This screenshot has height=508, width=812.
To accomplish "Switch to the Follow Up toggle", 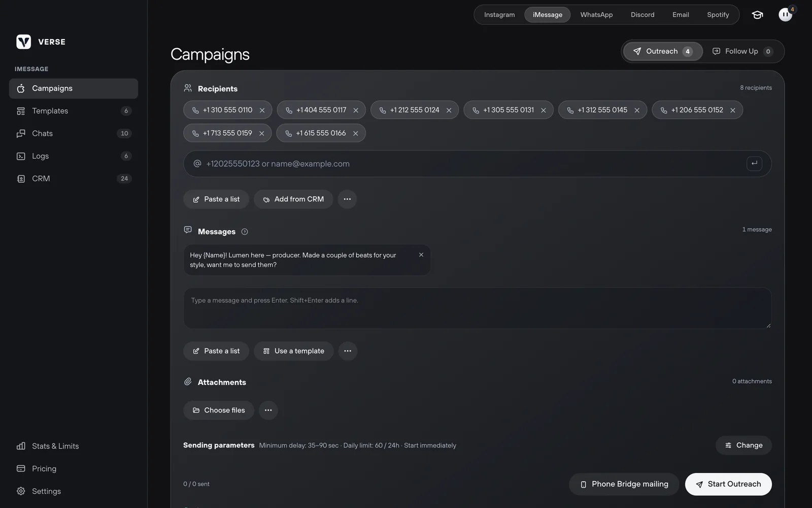I will coord(743,51).
